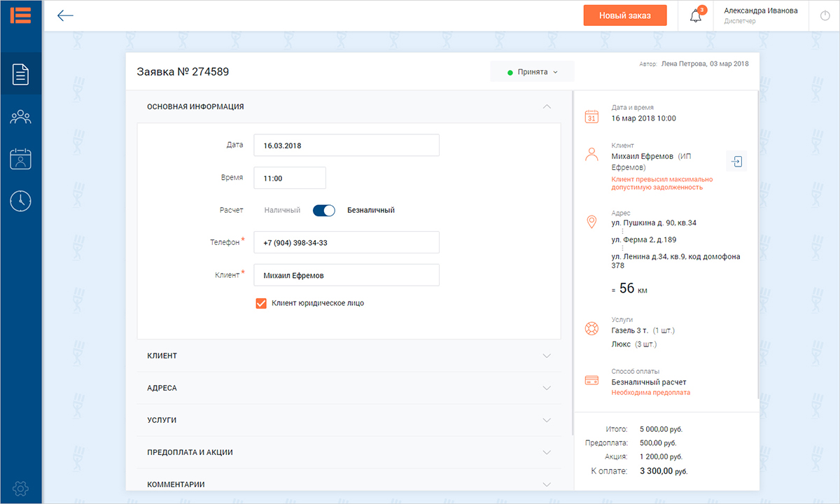This screenshot has height=504, width=840.
Task: Click the Телефон input field
Action: click(x=346, y=242)
